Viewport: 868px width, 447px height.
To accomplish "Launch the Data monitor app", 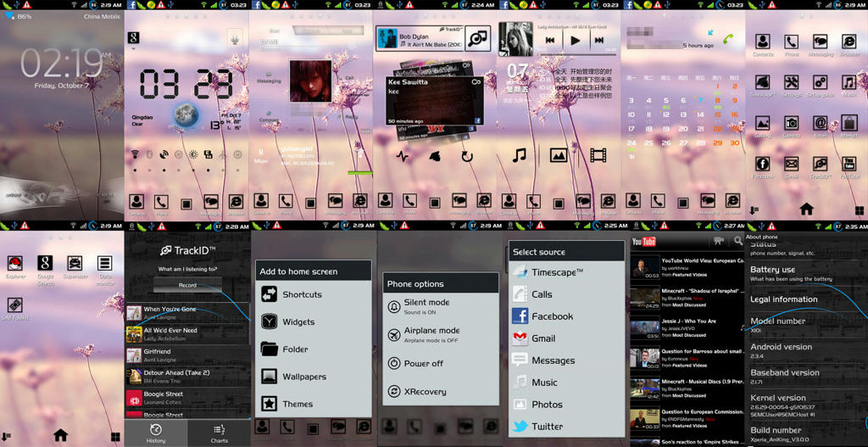I will coord(104,263).
